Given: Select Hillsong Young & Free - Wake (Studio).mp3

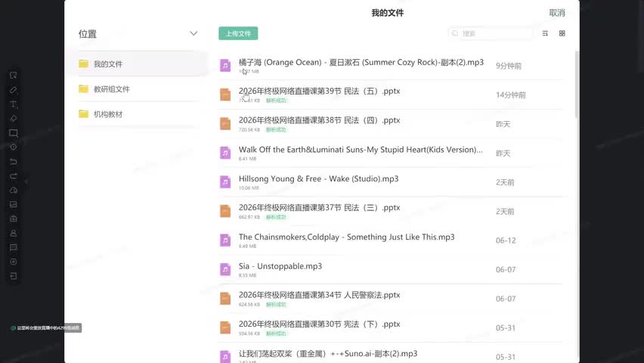Looking at the screenshot, I should tap(319, 178).
